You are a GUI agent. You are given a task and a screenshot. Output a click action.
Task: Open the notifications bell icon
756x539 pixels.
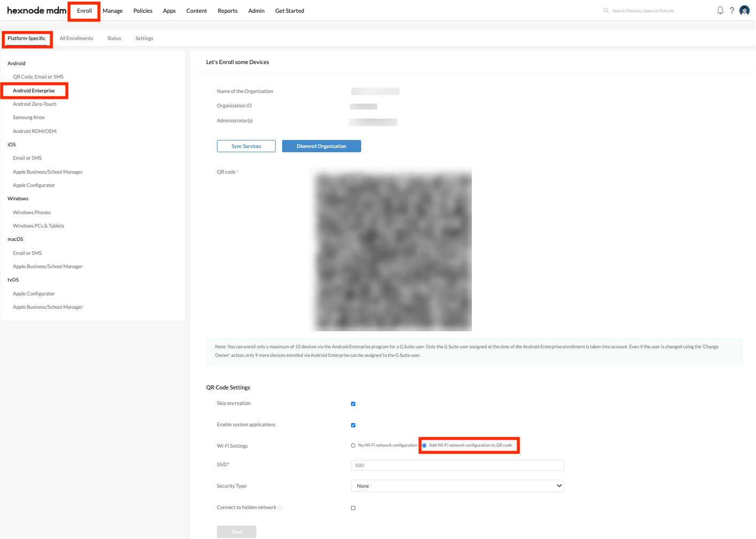pos(720,10)
